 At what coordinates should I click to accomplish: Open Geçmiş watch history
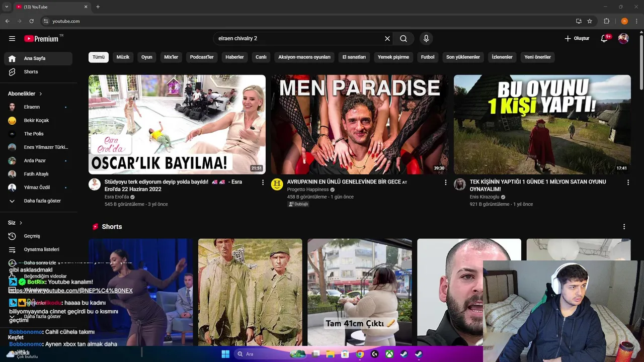[x=38, y=236]
